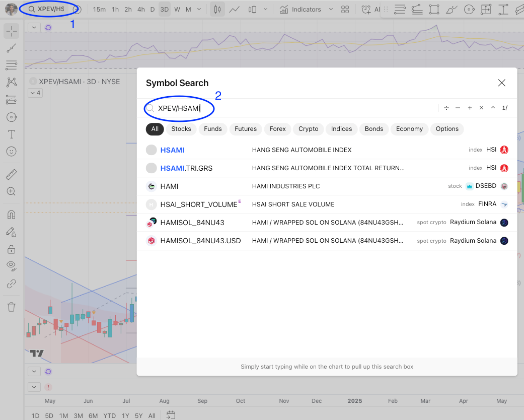The width and height of the screenshot is (524, 420).
Task: Expand the legend chevron showing 4
Action: pyautogui.click(x=35, y=93)
